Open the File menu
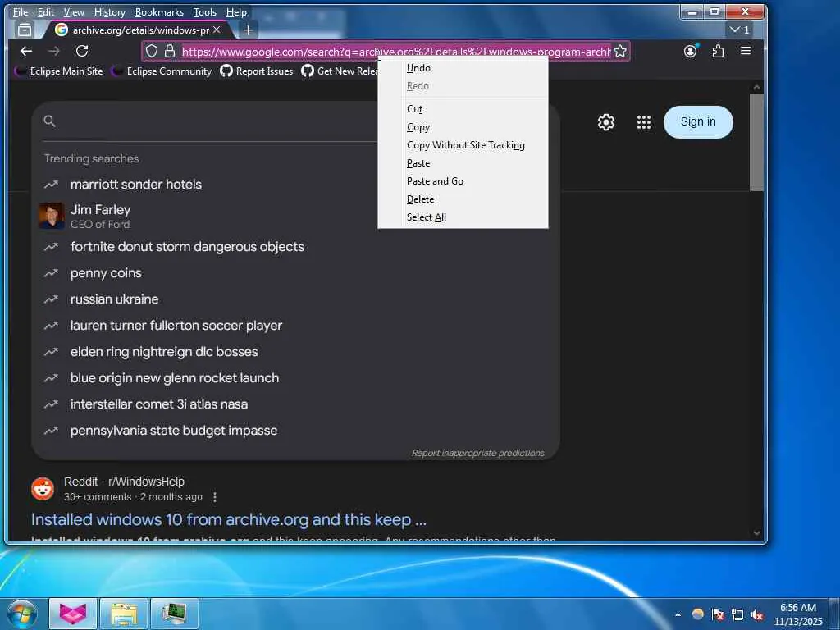The image size is (840, 630). 21,11
